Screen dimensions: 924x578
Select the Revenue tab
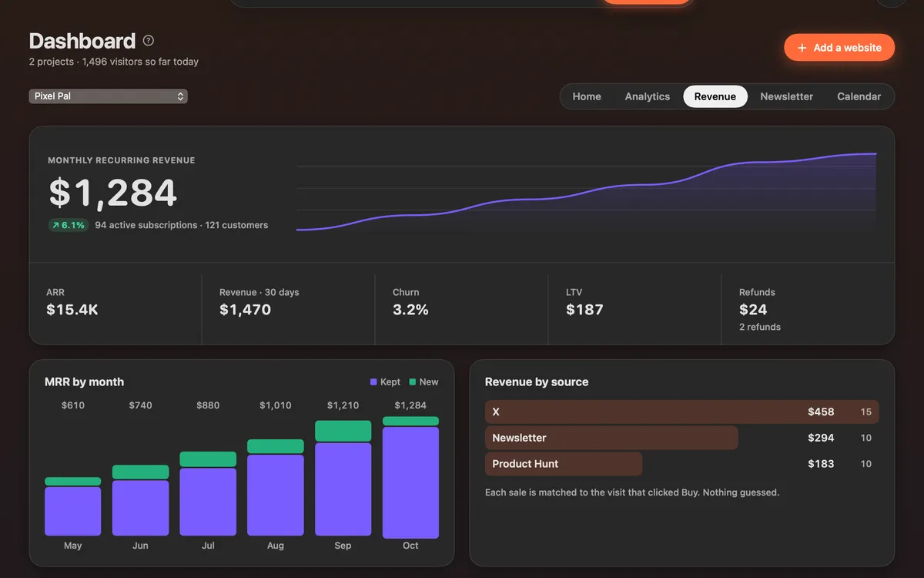(715, 96)
